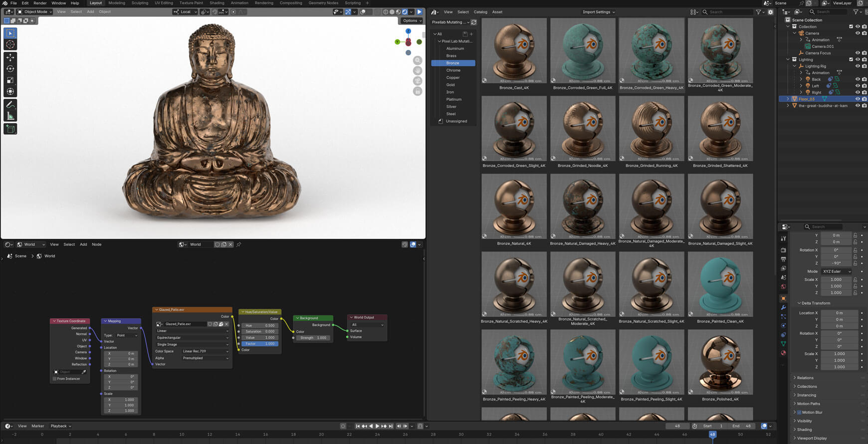Choose the Add Cube tool

(x=10, y=129)
